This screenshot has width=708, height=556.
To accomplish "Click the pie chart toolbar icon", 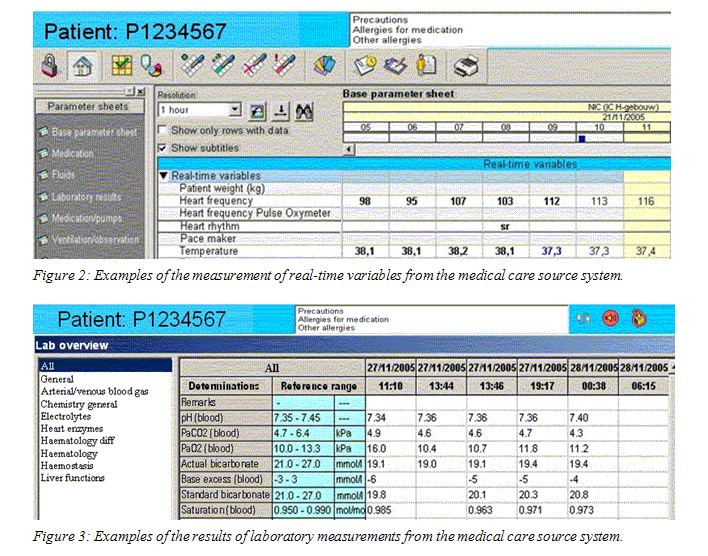I will pyautogui.click(x=151, y=66).
